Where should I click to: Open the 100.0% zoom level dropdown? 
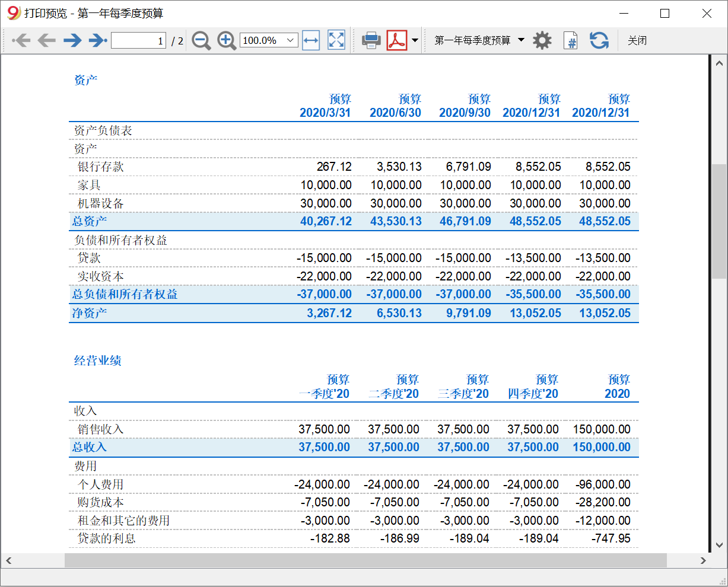pyautogui.click(x=269, y=40)
